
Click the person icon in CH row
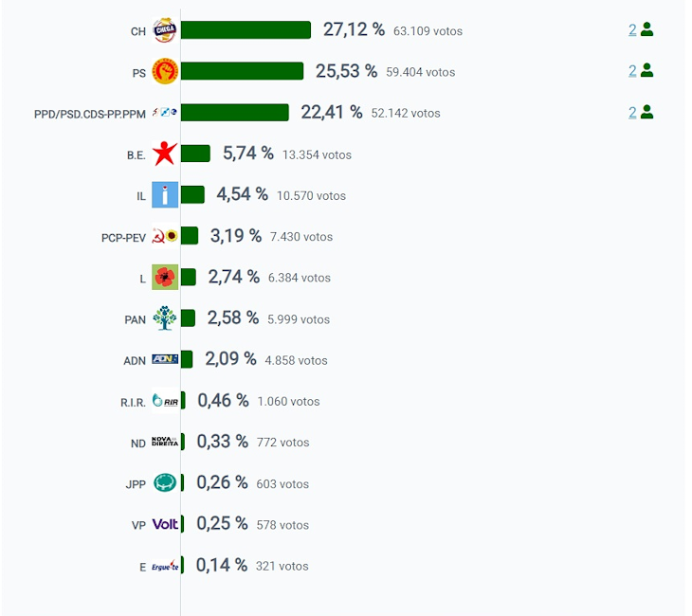point(646,29)
